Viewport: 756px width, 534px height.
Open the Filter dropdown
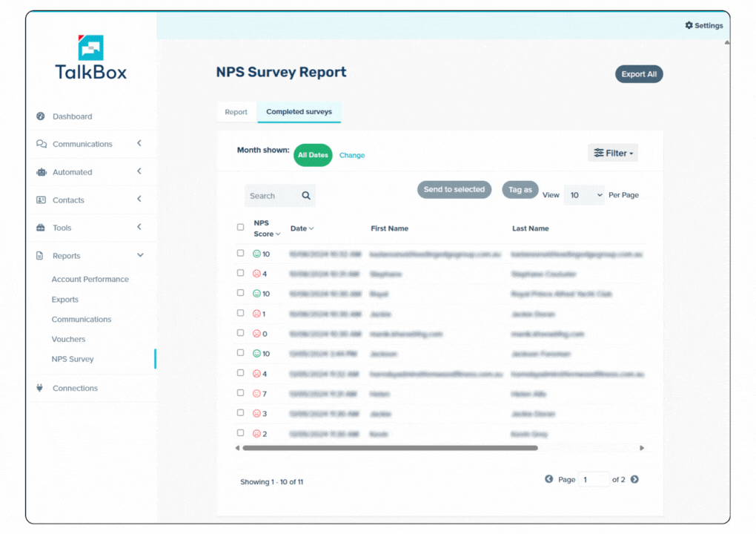(x=613, y=153)
